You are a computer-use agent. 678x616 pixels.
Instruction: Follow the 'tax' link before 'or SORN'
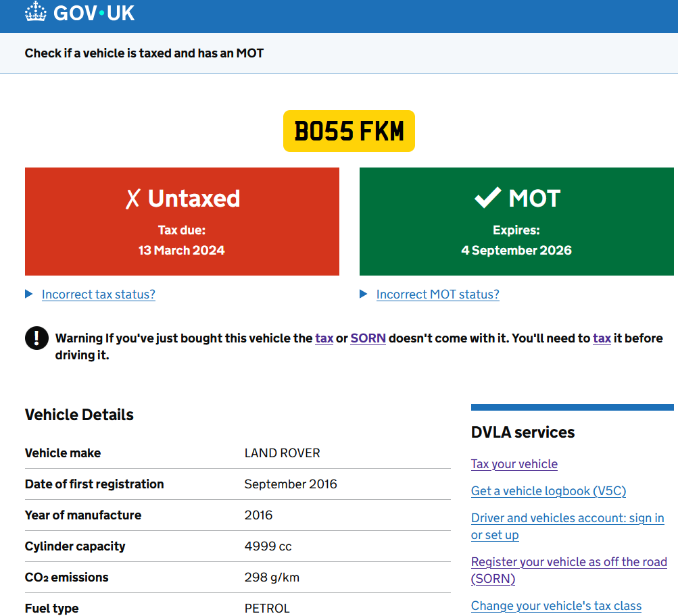point(324,338)
